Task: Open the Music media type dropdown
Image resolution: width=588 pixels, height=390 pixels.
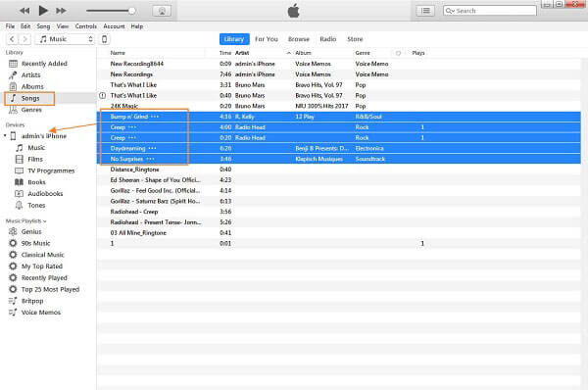Action: click(65, 39)
